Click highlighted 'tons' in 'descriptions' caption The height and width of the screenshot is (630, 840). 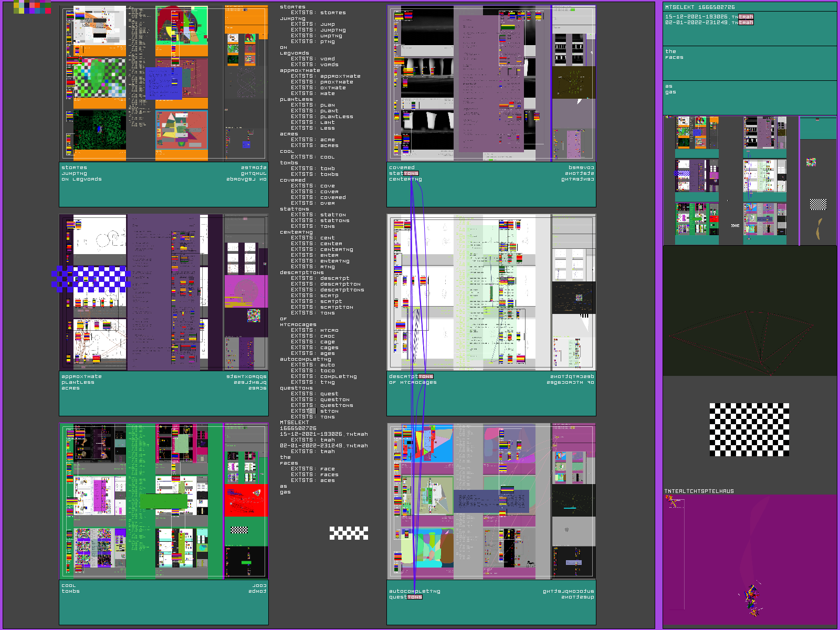[x=426, y=376]
